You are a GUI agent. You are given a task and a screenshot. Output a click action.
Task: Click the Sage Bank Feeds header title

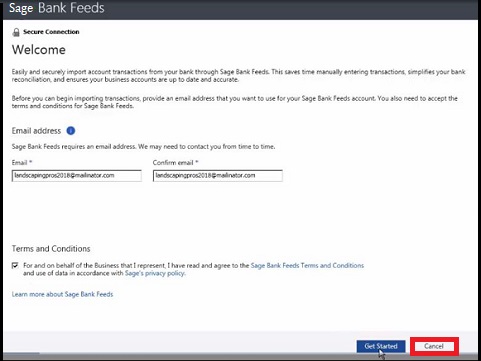(57, 8)
